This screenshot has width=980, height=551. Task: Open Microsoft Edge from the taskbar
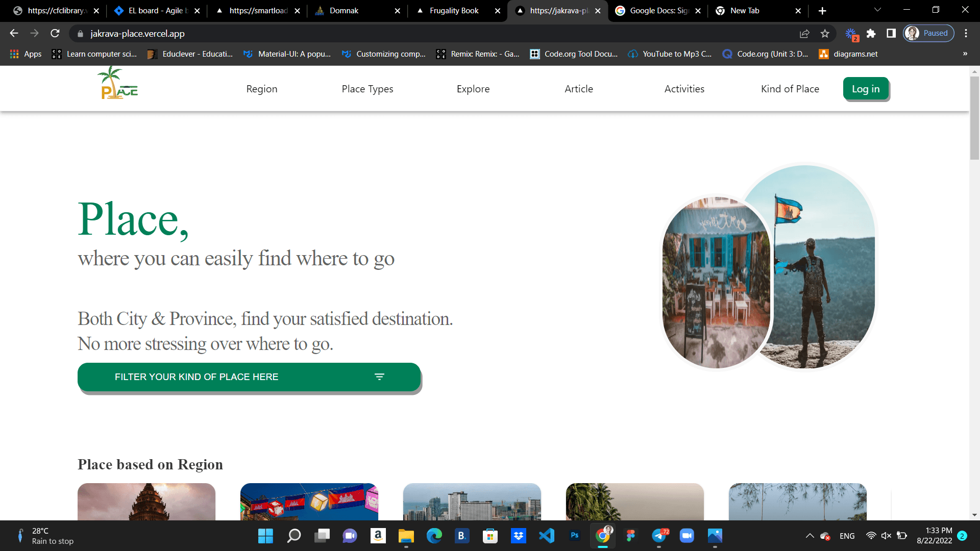coord(434,536)
